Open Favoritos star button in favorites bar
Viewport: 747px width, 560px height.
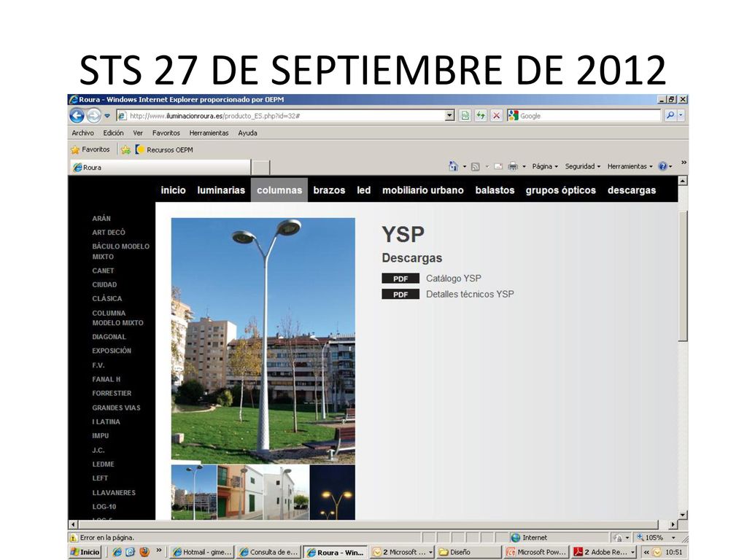[90, 149]
